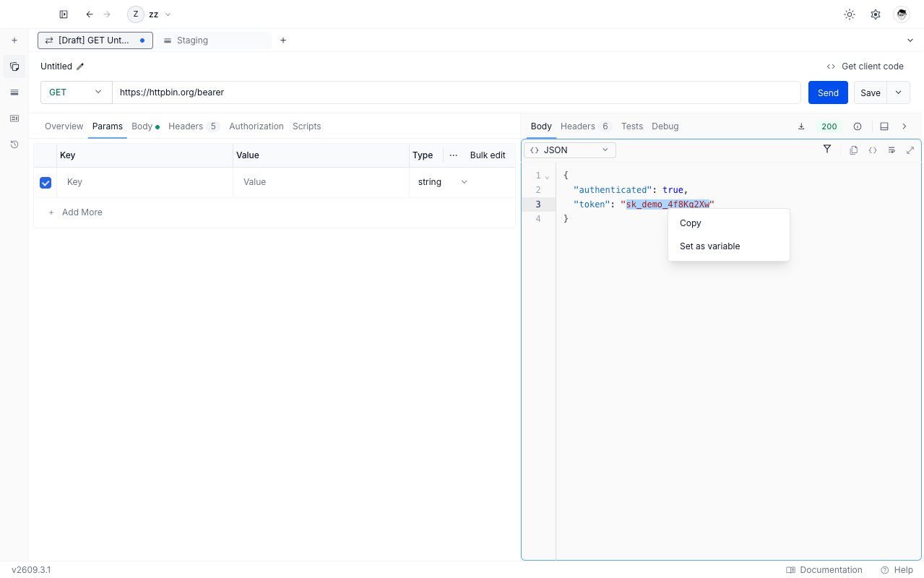Go back with the left arrow
This screenshot has height=578, width=924.
click(x=89, y=14)
